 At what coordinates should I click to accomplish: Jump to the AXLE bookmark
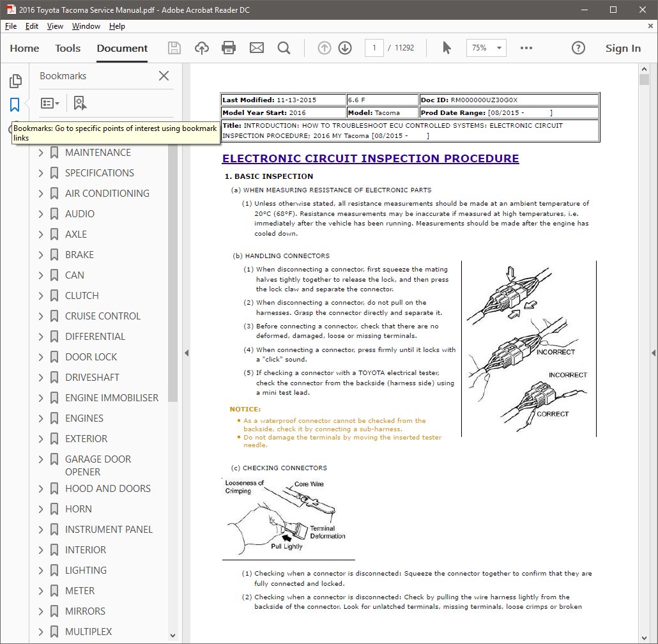[x=76, y=234]
